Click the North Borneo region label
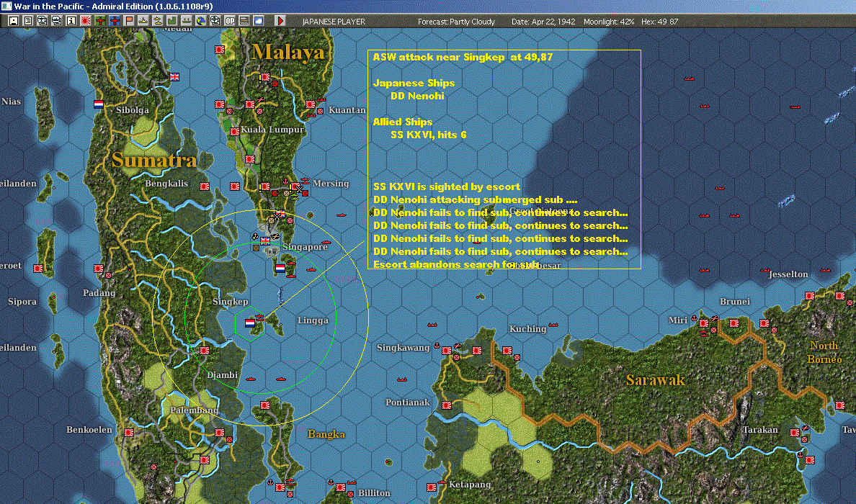This screenshot has height=504, width=856. [825, 352]
